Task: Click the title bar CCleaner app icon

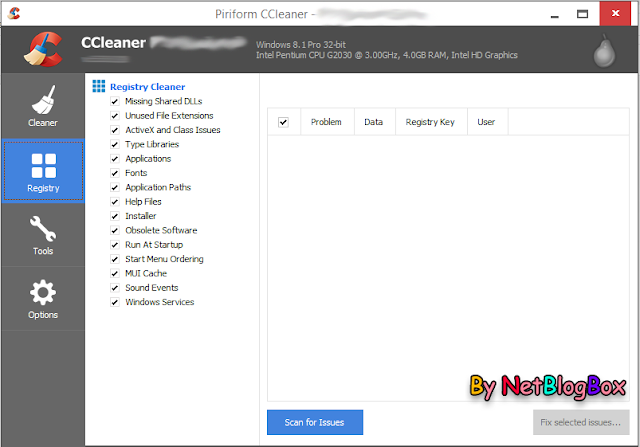Action: click(x=13, y=13)
